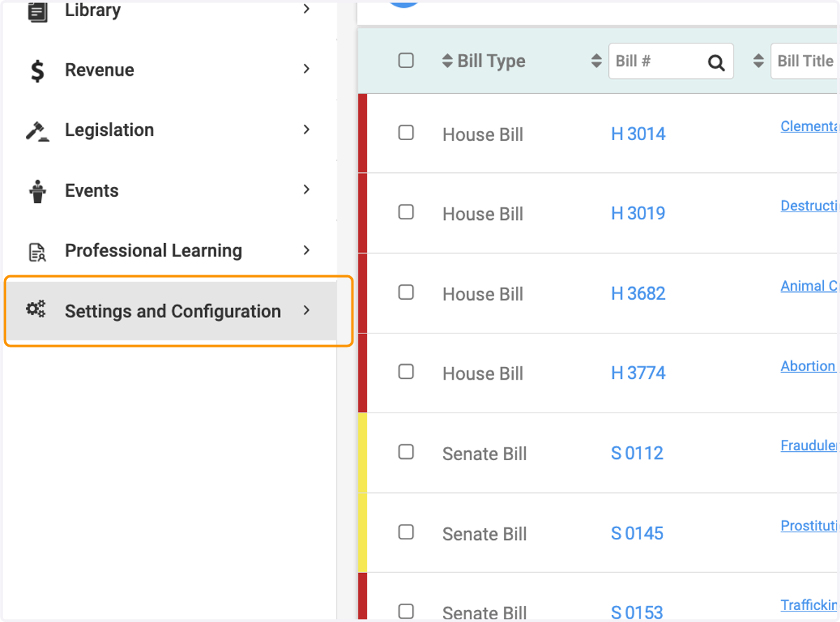Check the box for bill H 3682

406,292
